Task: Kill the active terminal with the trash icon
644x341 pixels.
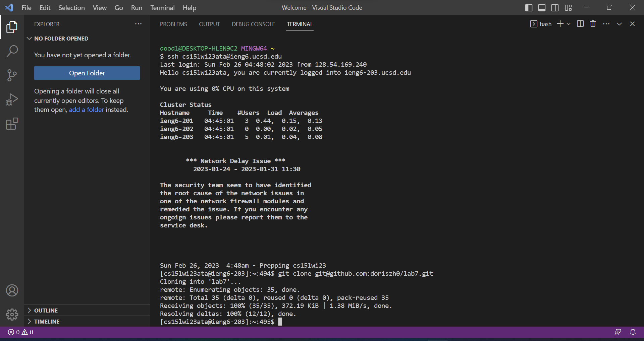Action: point(593,23)
